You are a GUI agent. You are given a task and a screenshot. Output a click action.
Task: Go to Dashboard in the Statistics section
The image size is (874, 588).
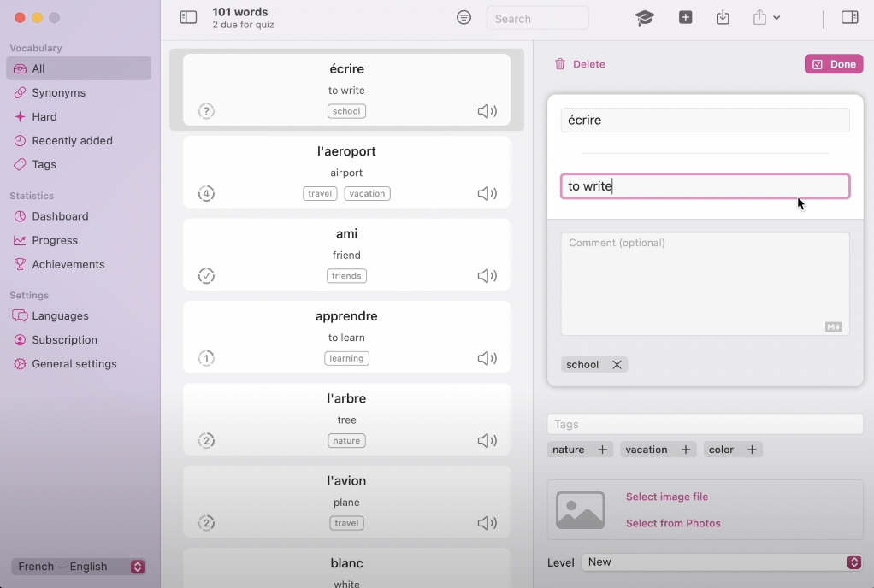[60, 216]
